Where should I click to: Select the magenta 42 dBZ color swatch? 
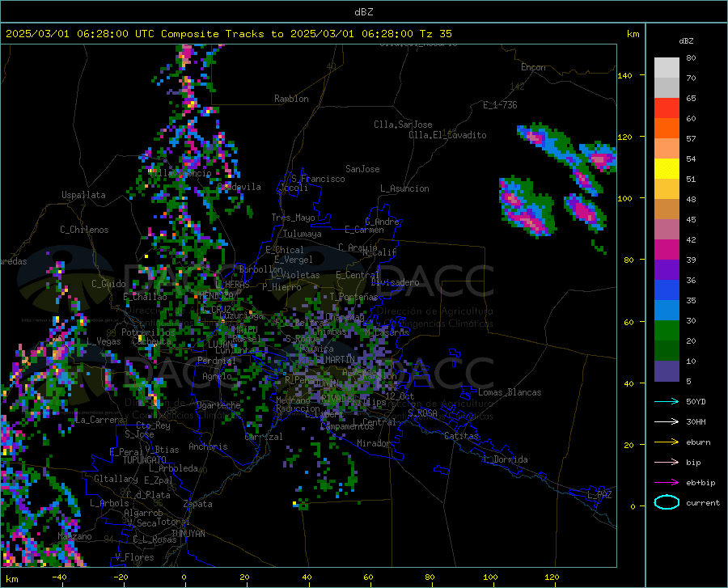tap(667, 249)
